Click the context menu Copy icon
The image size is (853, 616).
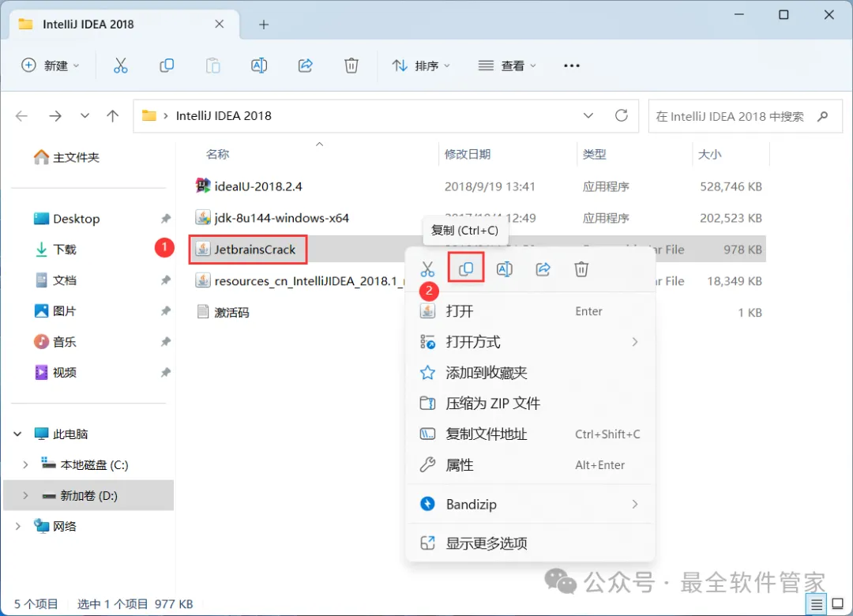click(466, 269)
